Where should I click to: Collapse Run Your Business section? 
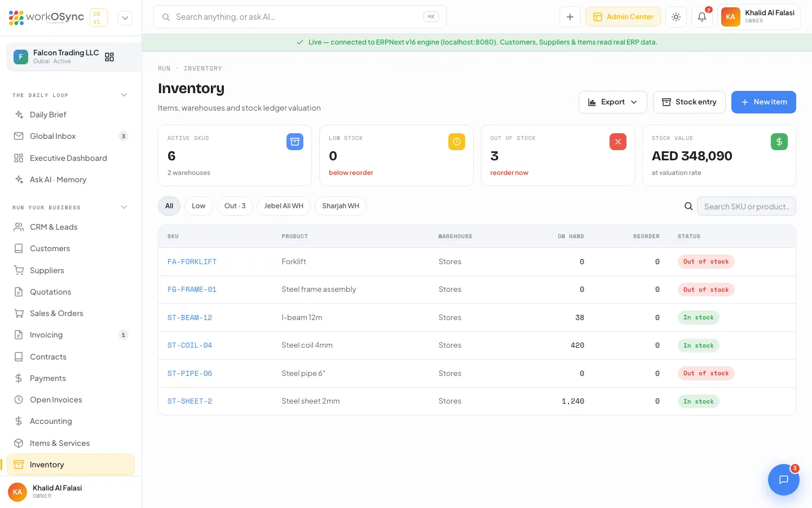pos(124,207)
